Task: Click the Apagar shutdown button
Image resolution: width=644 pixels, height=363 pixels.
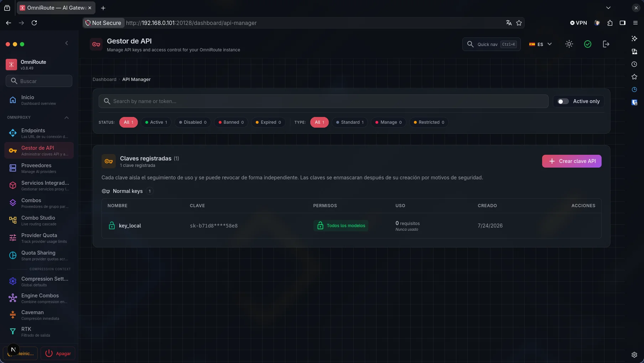Action: [x=58, y=353]
